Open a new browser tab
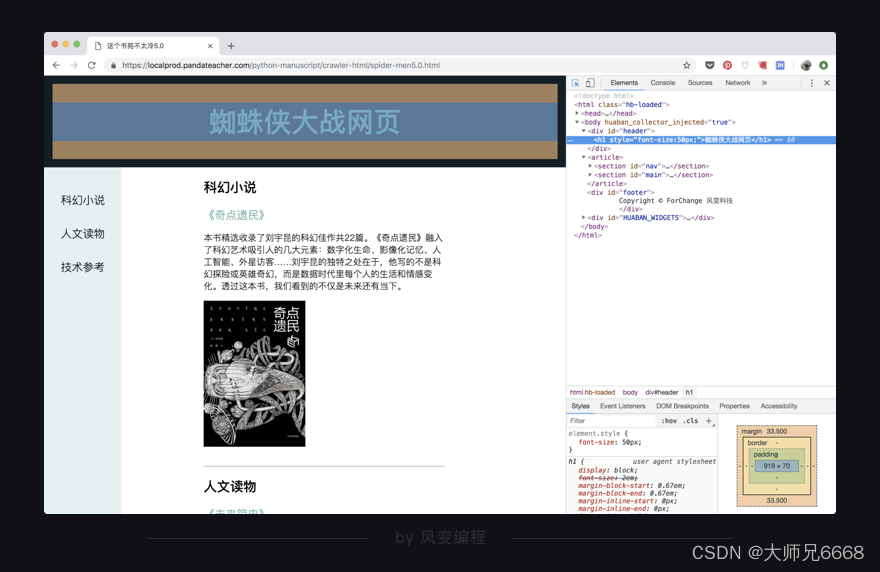The height and width of the screenshot is (572, 880). pyautogui.click(x=231, y=46)
